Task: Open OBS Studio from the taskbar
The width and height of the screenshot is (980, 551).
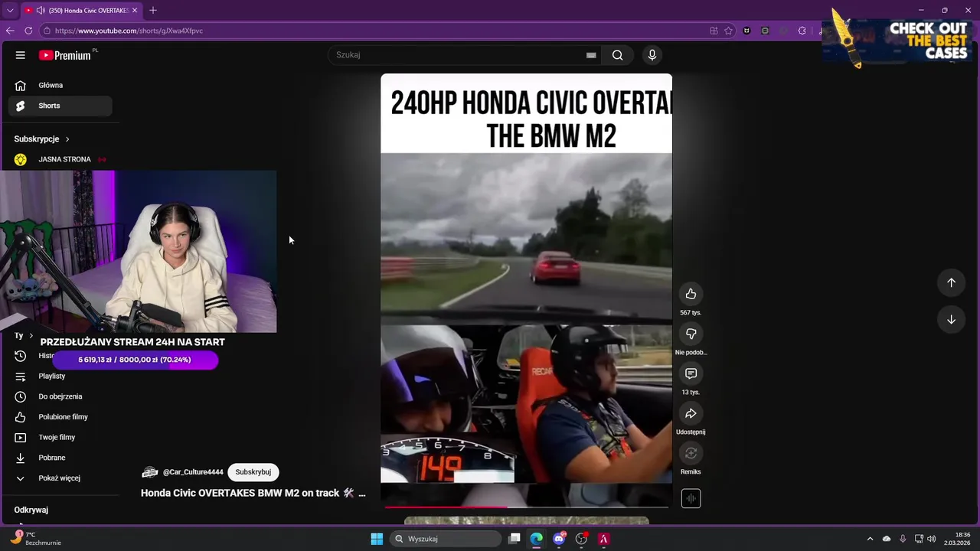Action: tap(581, 539)
